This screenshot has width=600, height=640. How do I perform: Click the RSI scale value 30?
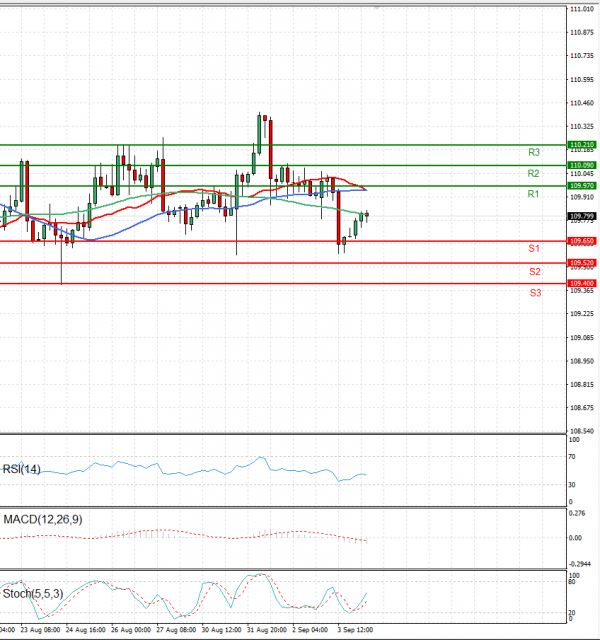coord(572,485)
